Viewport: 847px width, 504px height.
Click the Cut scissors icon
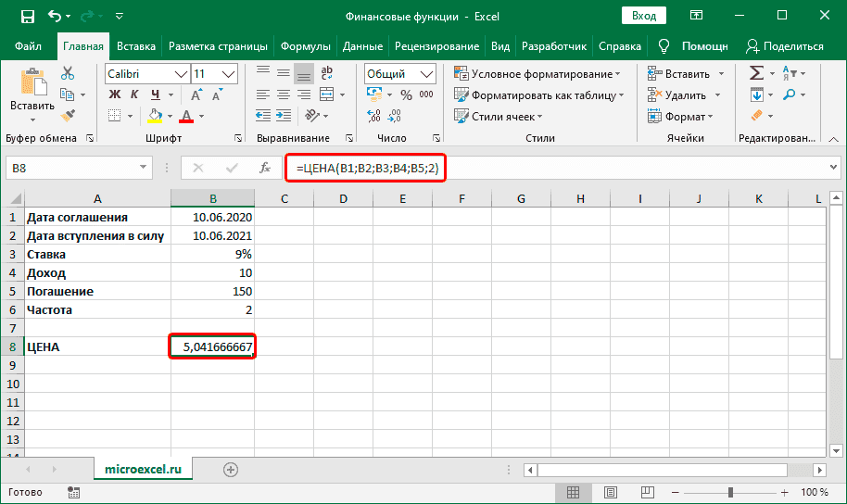68,74
